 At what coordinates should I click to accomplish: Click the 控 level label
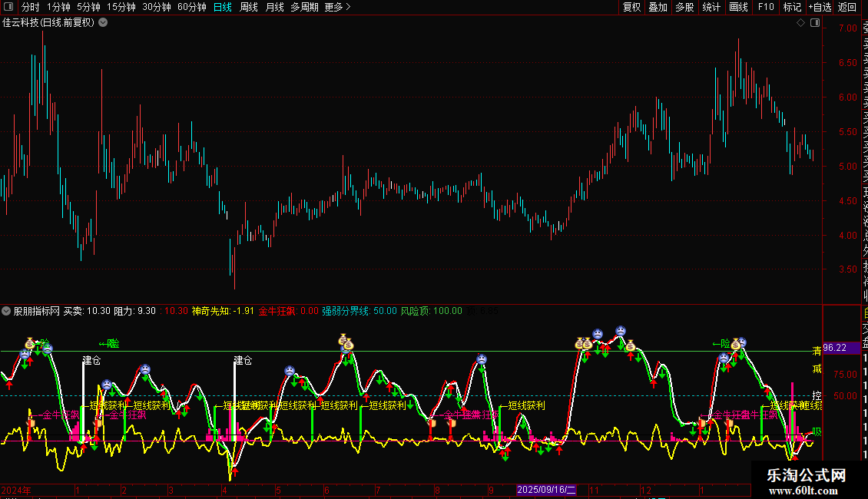coord(817,395)
